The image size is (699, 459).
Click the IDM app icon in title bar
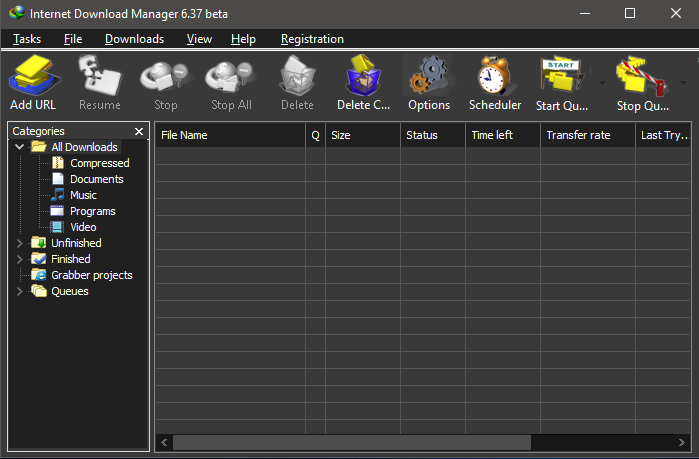[x=16, y=13]
